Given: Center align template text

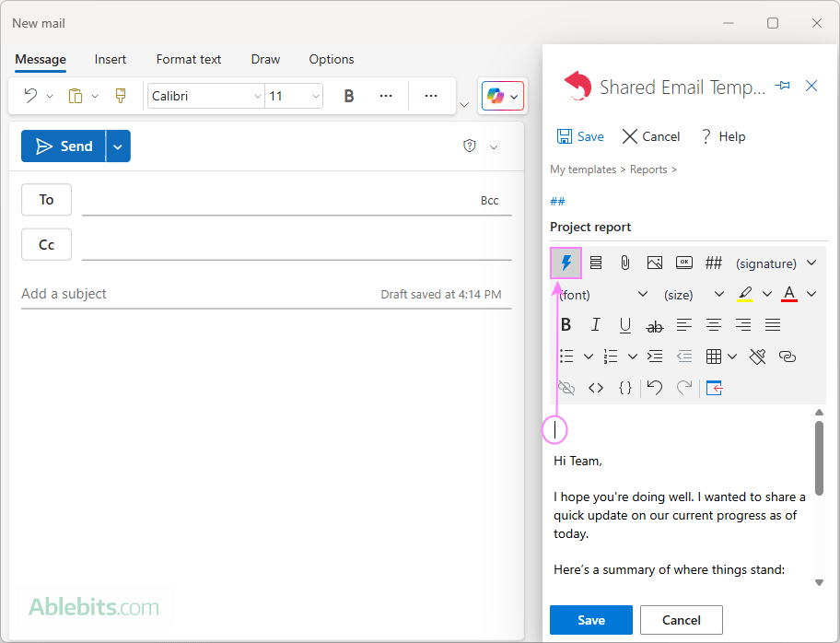Looking at the screenshot, I should [x=714, y=324].
